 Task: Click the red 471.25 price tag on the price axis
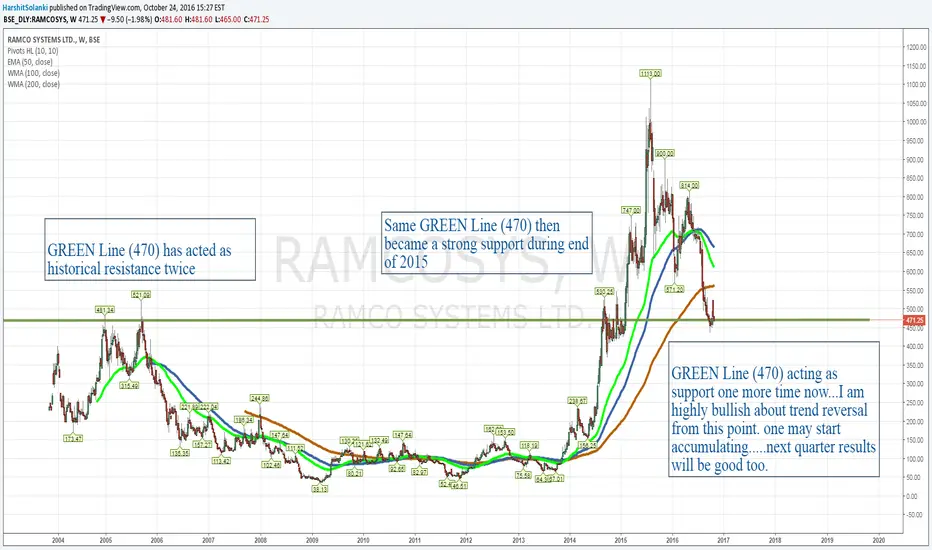(x=914, y=320)
